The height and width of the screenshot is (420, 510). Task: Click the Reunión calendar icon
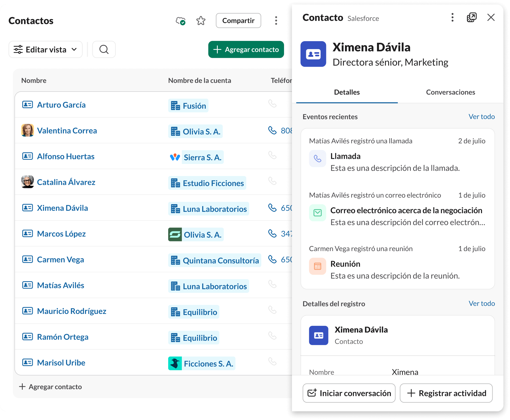pyautogui.click(x=317, y=266)
